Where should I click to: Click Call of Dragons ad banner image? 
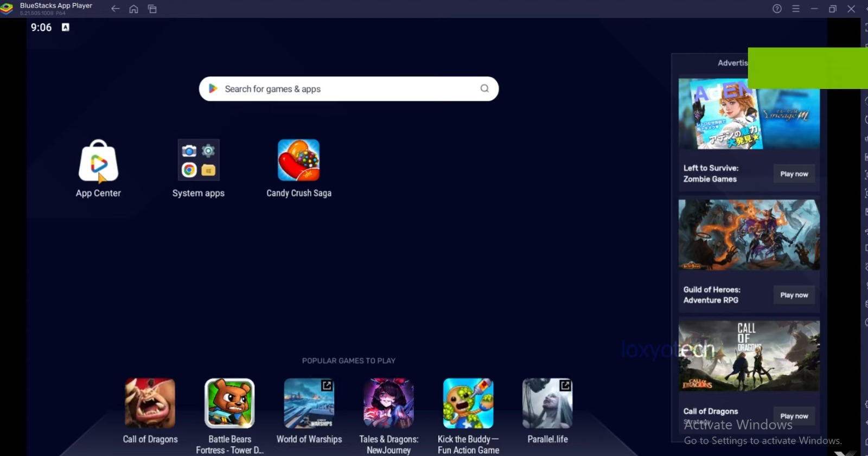point(749,356)
